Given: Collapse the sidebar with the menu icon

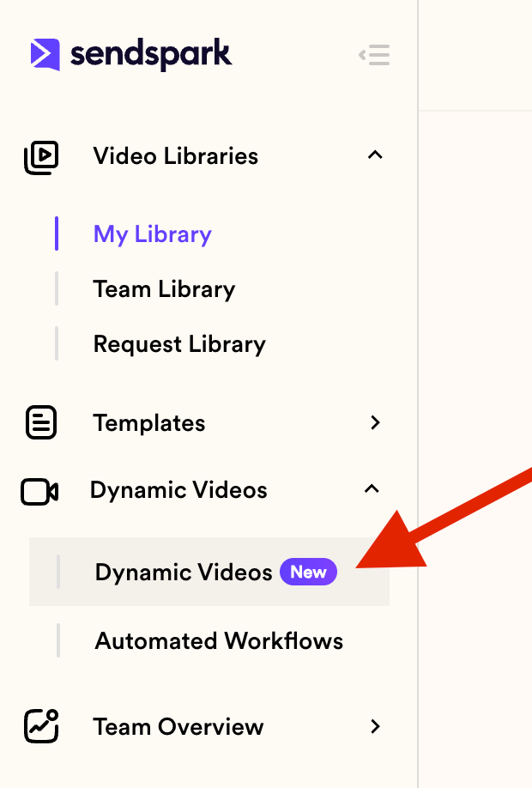Looking at the screenshot, I should click(374, 55).
